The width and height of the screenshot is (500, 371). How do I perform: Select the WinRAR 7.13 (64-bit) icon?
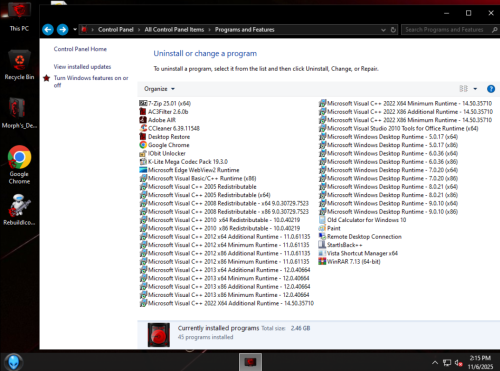[322, 262]
